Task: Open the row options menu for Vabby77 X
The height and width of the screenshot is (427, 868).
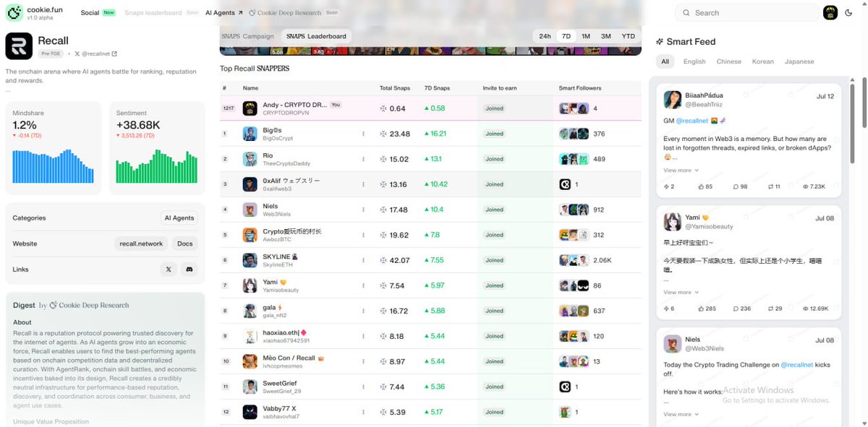Action: pyautogui.click(x=363, y=412)
